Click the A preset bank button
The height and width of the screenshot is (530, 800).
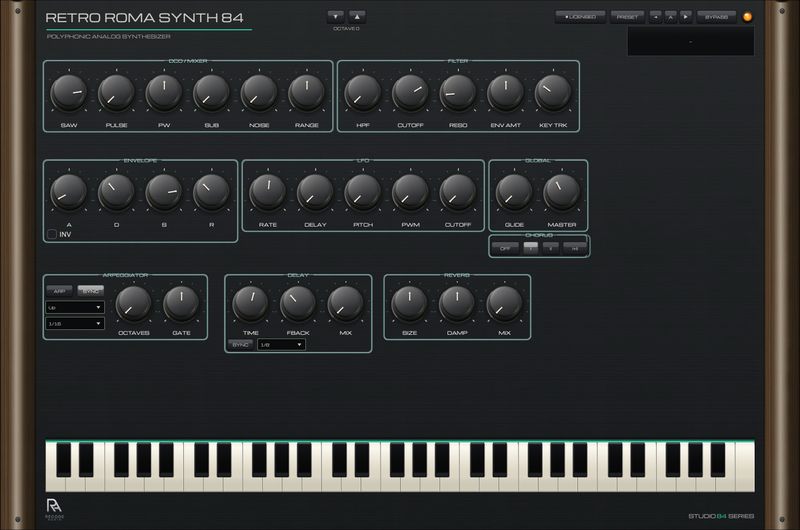pyautogui.click(x=670, y=17)
